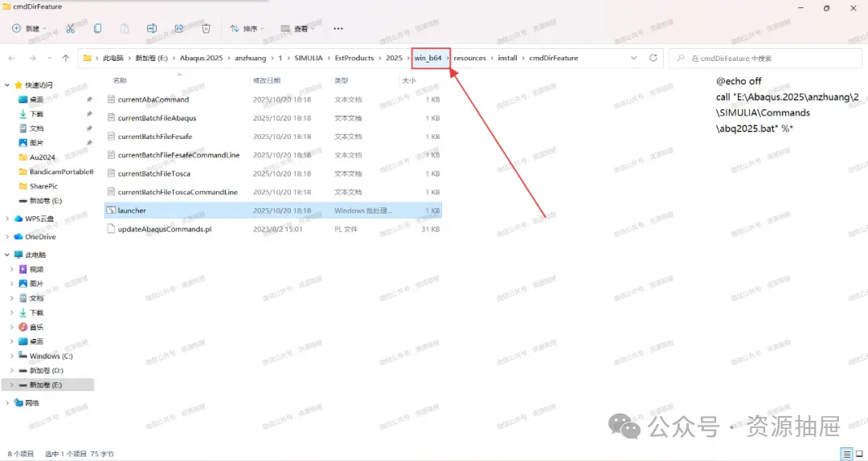Click the Delete trash icon in the toolbar
868x461 pixels.
click(x=206, y=29)
